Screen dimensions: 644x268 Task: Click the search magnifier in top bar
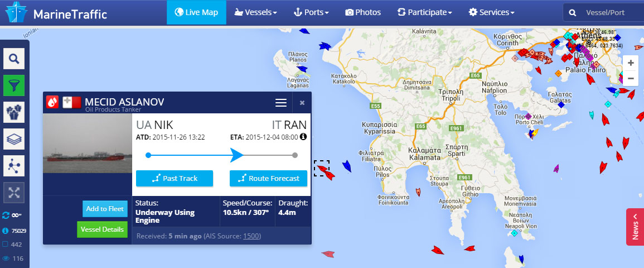tap(573, 13)
